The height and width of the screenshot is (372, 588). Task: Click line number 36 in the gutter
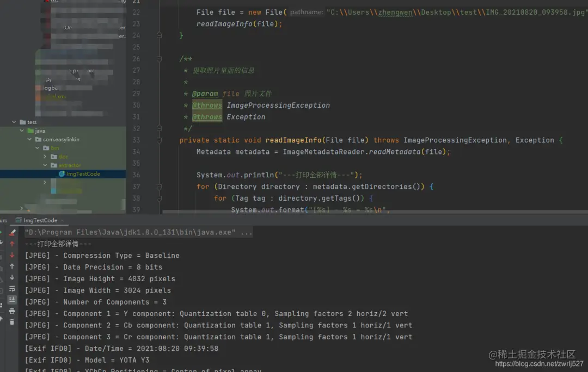point(136,175)
